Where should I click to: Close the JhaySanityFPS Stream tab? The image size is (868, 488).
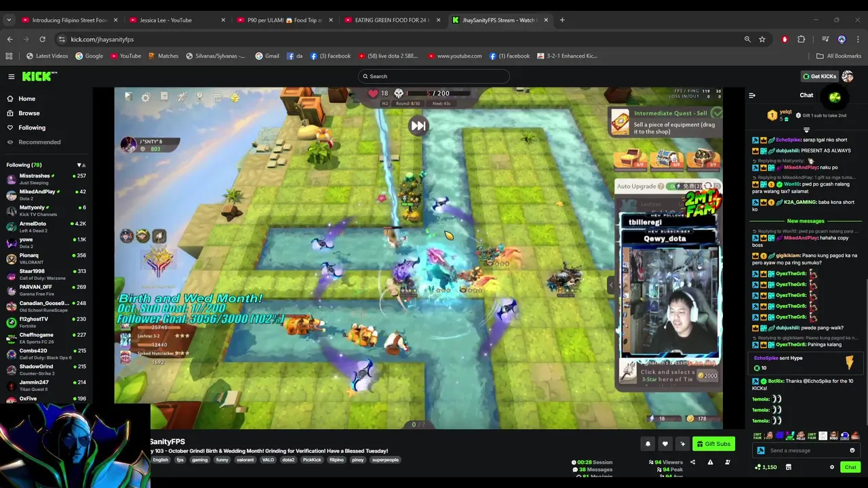pos(546,20)
